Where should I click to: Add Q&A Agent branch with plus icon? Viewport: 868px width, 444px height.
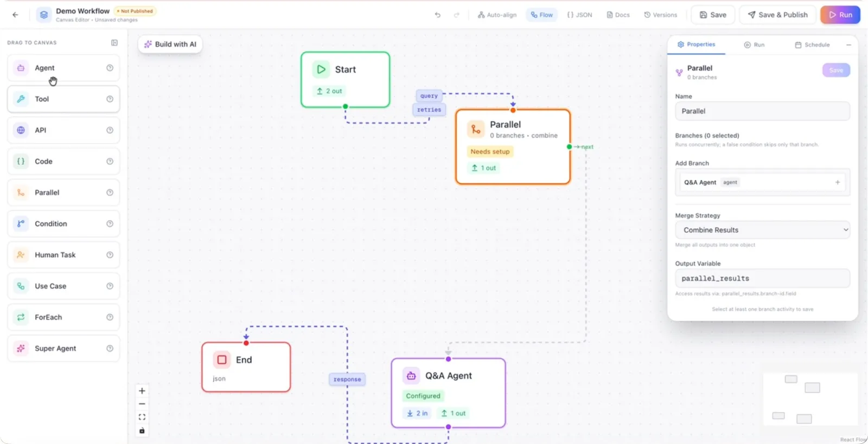[838, 182]
